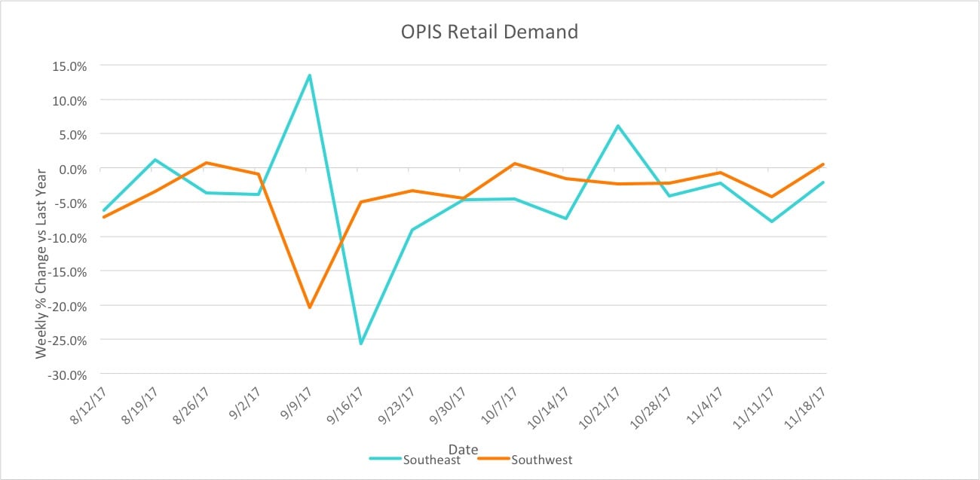The height and width of the screenshot is (480, 980).
Task: Click the Date axis title
Action: [x=463, y=450]
